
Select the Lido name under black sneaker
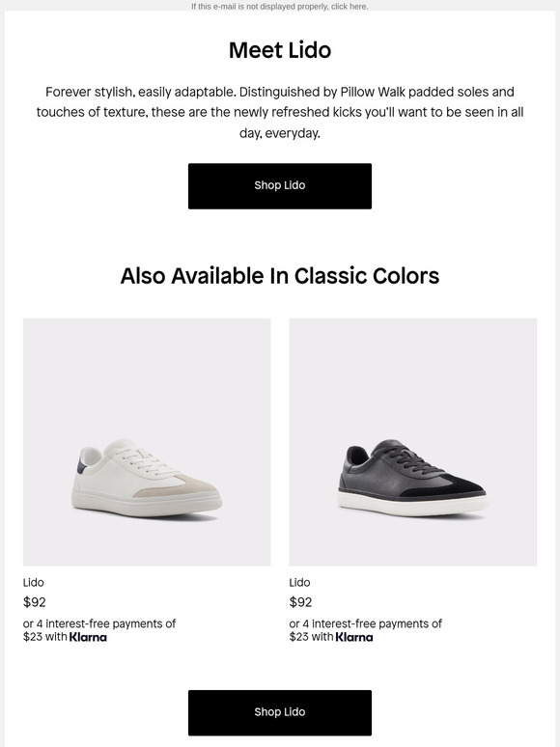(x=299, y=583)
